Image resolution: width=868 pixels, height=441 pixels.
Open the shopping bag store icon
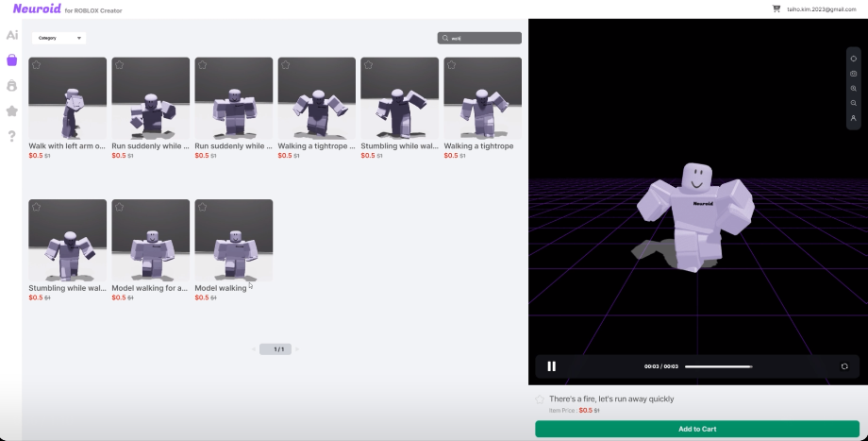(12, 59)
